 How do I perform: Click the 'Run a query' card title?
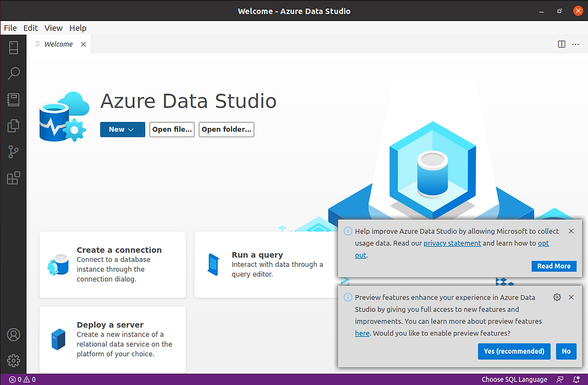[x=257, y=255]
